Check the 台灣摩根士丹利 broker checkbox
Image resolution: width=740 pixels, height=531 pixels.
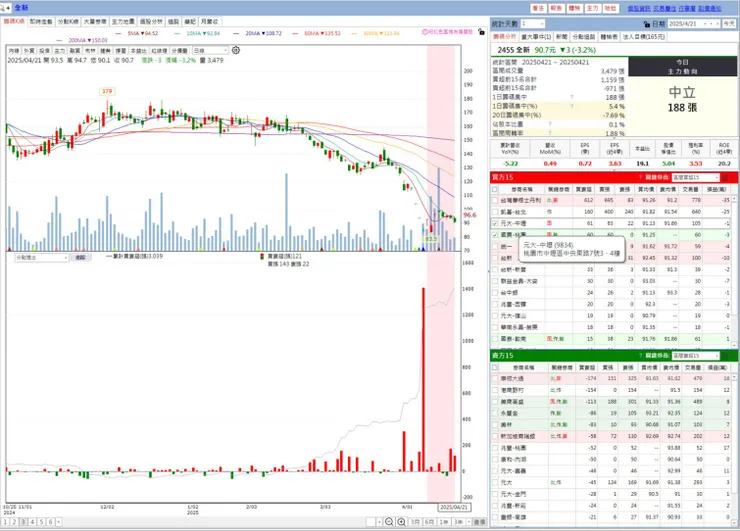(x=495, y=200)
